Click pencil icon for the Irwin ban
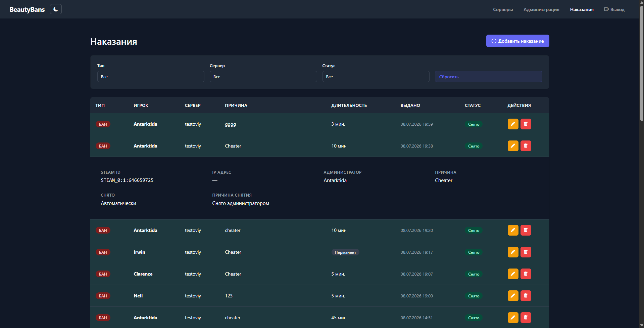Image resolution: width=644 pixels, height=328 pixels. tap(513, 252)
